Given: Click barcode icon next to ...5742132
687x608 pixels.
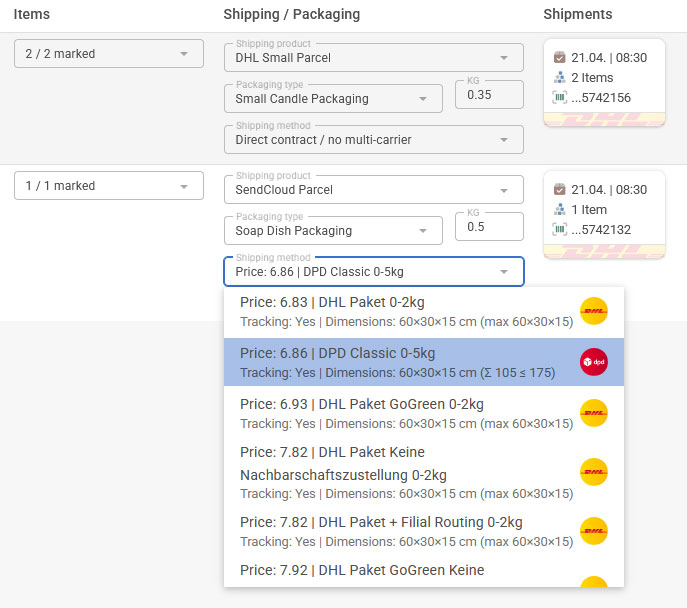Looking at the screenshot, I should pos(560,230).
